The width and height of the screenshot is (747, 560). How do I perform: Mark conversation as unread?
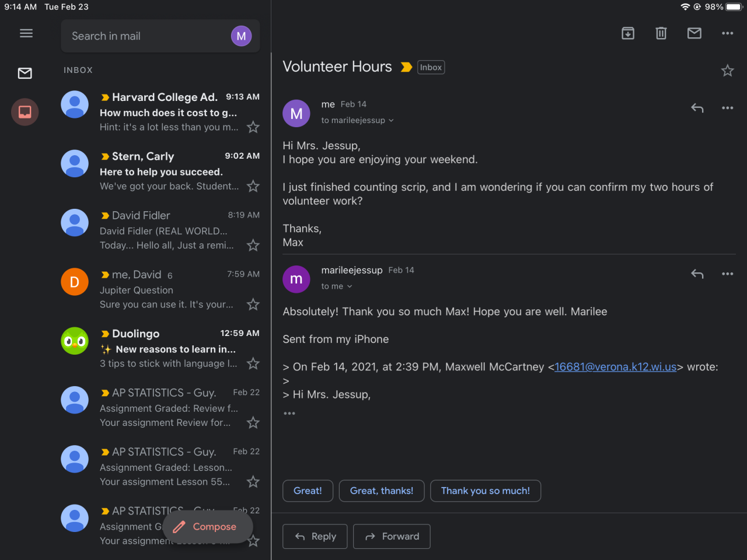click(694, 33)
